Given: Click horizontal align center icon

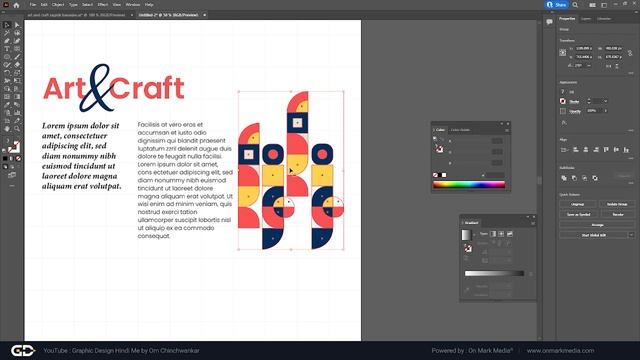Looking at the screenshot, I should (x=586, y=150).
